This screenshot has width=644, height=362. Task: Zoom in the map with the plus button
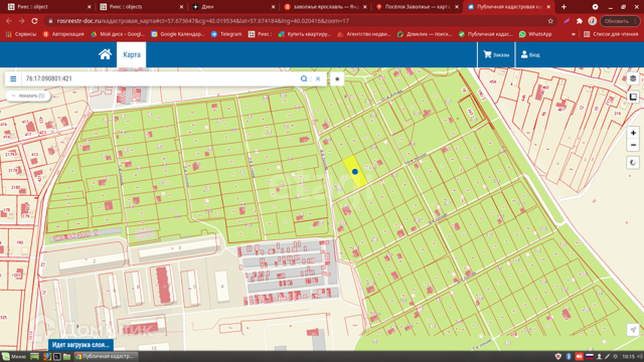click(633, 133)
